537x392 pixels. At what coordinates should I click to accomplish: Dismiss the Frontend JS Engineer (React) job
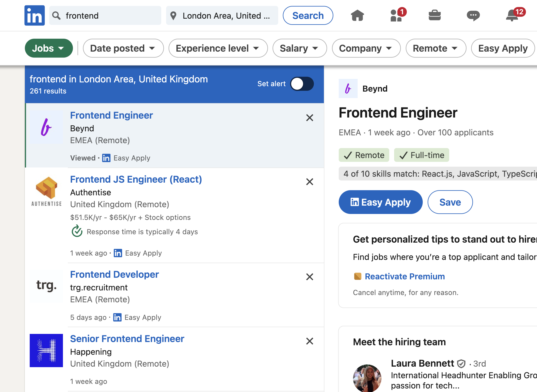310,182
